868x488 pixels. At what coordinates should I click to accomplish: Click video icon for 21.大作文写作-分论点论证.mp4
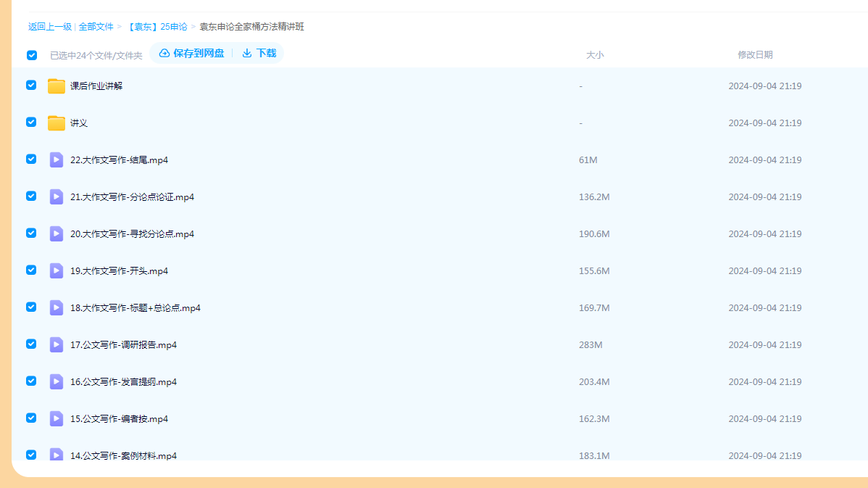coord(57,197)
